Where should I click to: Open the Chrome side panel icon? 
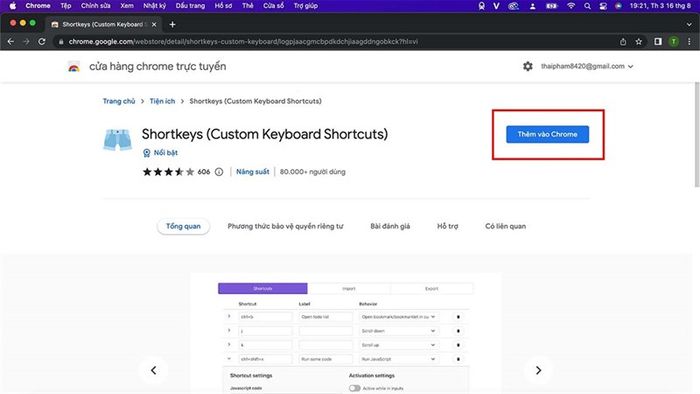(x=658, y=41)
